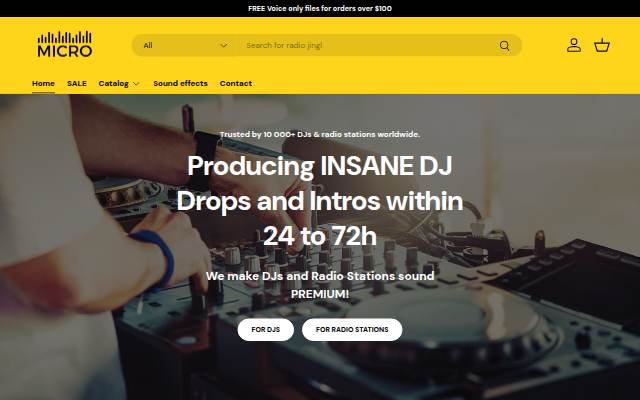The height and width of the screenshot is (400, 640).
Task: Click the MICRO logo
Action: coord(65,44)
